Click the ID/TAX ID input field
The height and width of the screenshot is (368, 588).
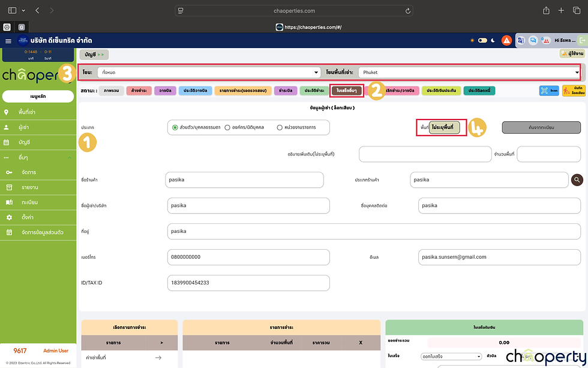[x=248, y=283]
